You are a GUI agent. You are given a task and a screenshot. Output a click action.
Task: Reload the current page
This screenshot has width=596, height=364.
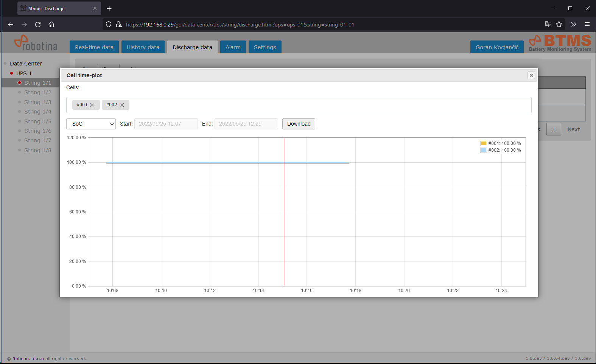[x=38, y=25]
